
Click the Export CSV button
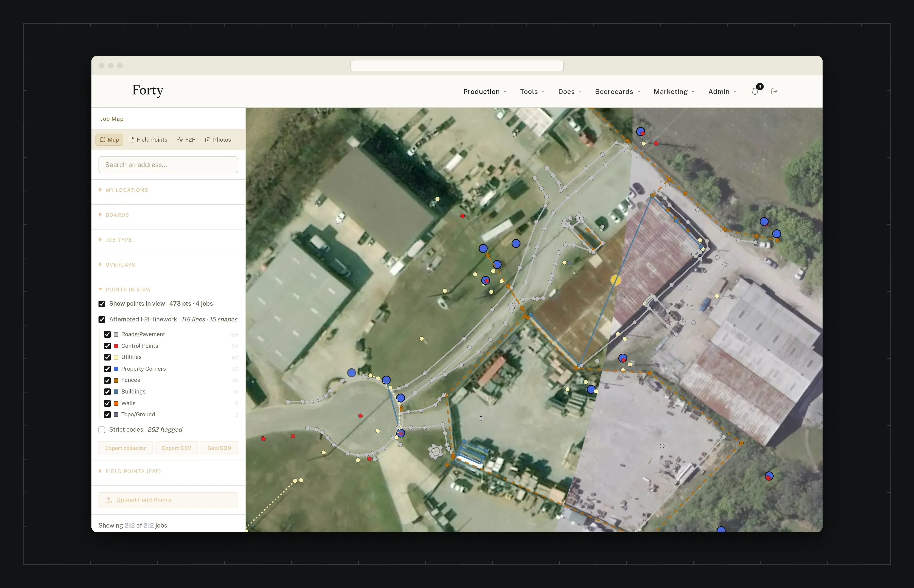(x=176, y=448)
